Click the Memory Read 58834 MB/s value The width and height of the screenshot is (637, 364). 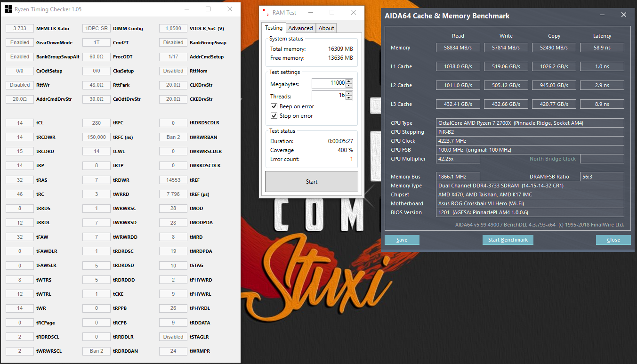pos(458,48)
